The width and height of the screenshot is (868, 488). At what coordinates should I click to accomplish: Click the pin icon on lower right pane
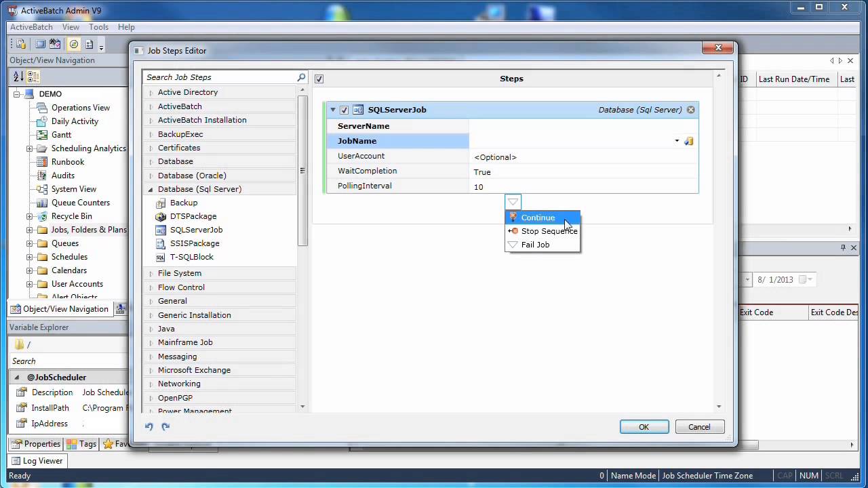[x=844, y=248]
